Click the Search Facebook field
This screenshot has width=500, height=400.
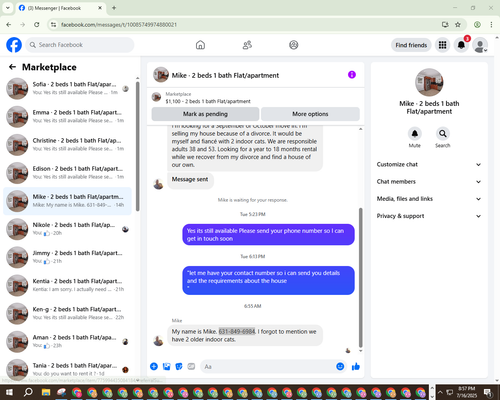pos(80,45)
